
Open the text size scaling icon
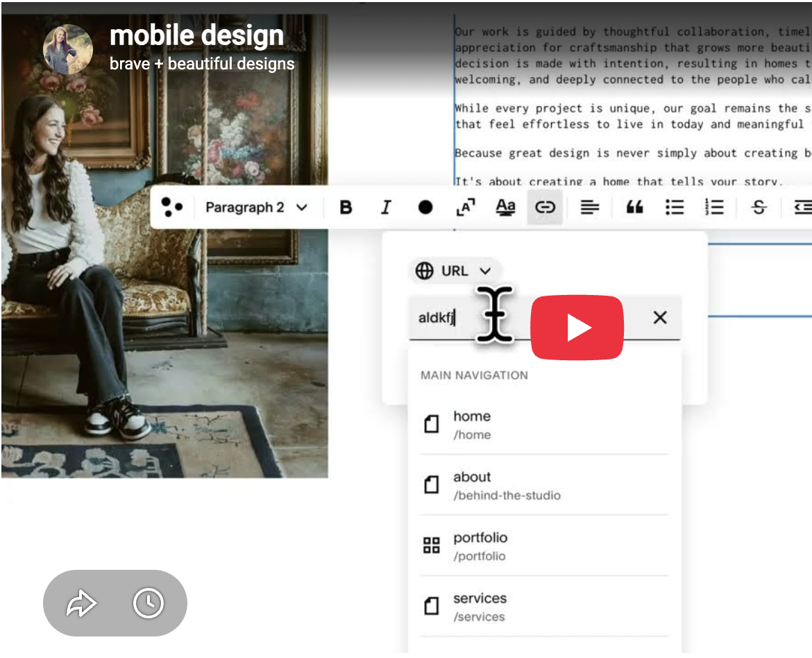pyautogui.click(x=466, y=208)
